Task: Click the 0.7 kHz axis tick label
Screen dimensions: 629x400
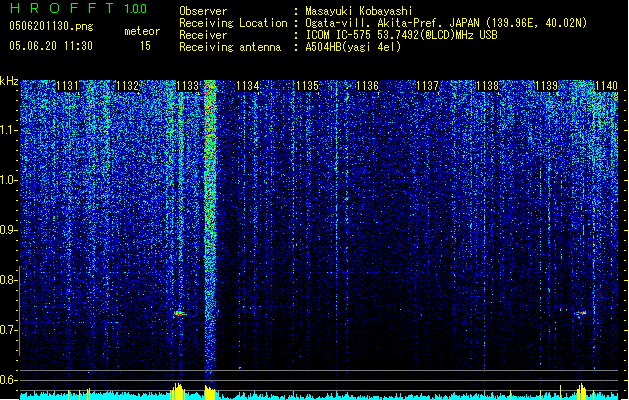Action: tap(8, 330)
